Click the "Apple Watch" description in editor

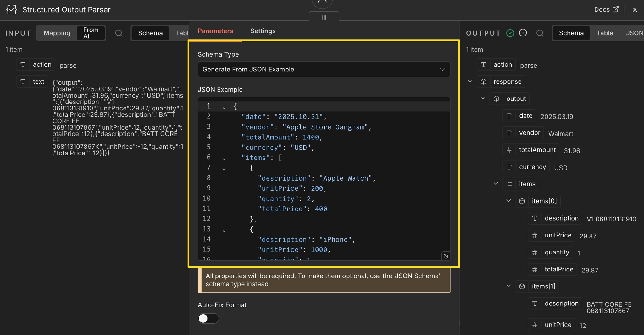pos(346,178)
